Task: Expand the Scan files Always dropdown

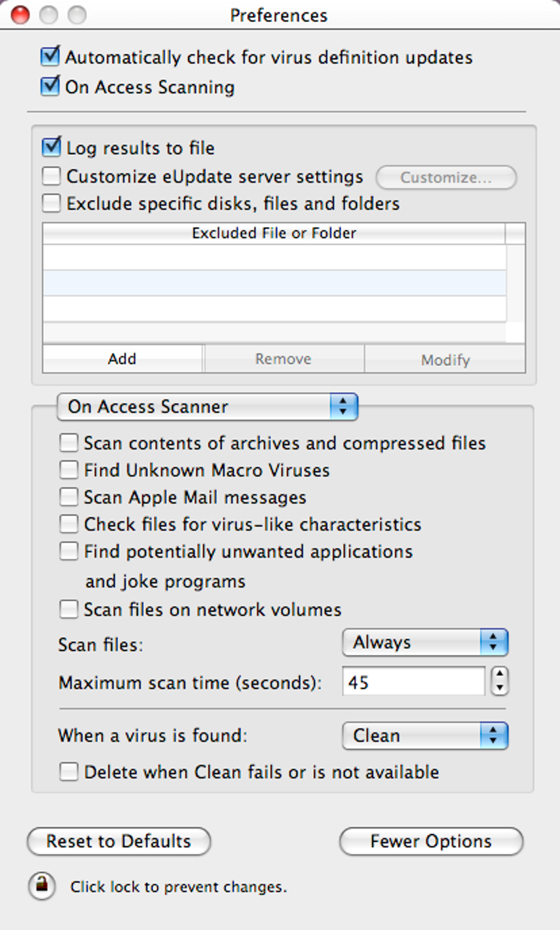Action: click(x=425, y=642)
